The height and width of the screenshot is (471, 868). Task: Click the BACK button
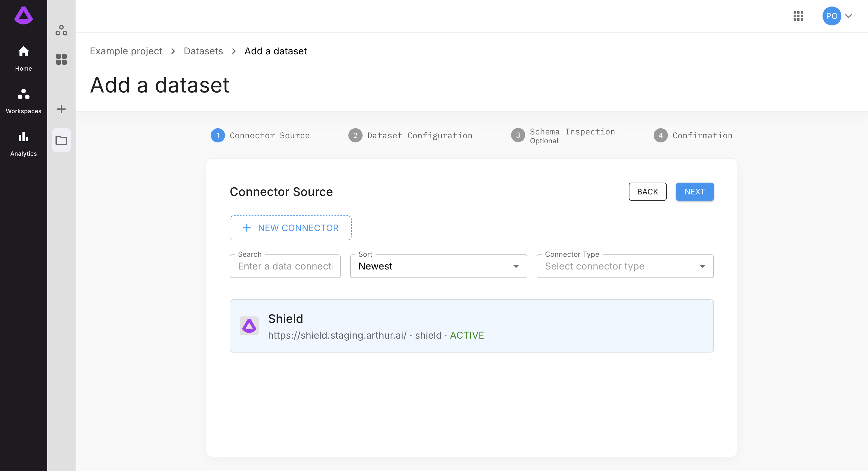click(647, 191)
